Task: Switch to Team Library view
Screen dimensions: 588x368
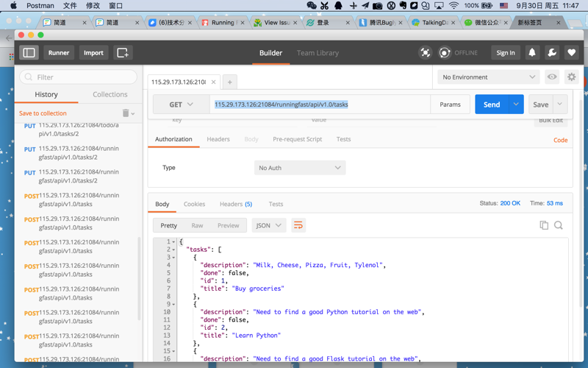Action: click(318, 53)
